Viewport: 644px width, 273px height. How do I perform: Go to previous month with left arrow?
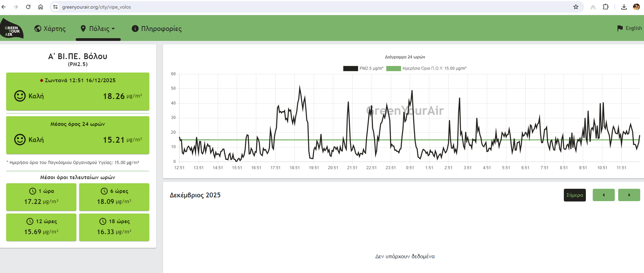[x=603, y=195]
